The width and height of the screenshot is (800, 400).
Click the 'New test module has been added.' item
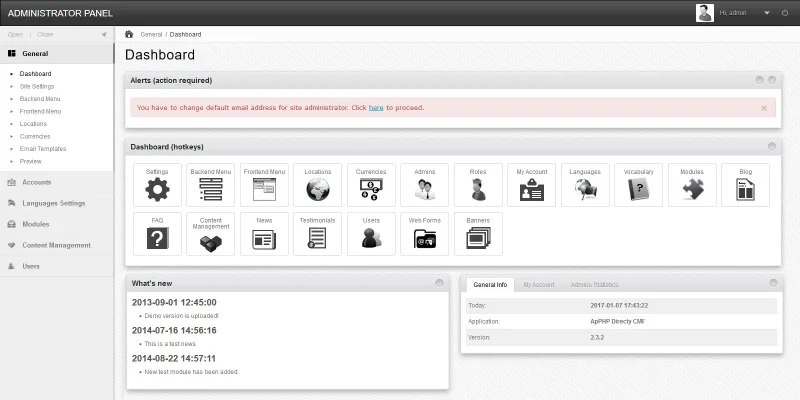tap(191, 372)
